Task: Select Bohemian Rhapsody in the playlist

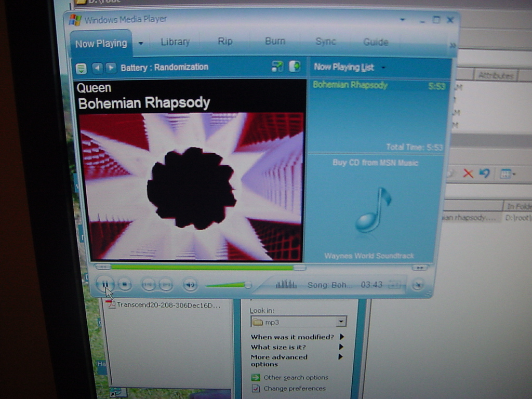Action: (379, 85)
